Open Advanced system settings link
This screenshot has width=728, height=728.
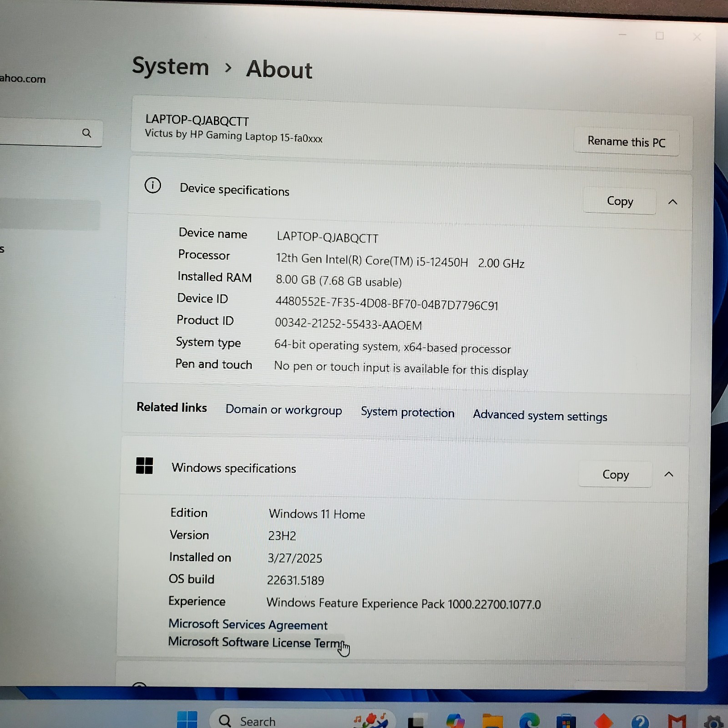540,415
